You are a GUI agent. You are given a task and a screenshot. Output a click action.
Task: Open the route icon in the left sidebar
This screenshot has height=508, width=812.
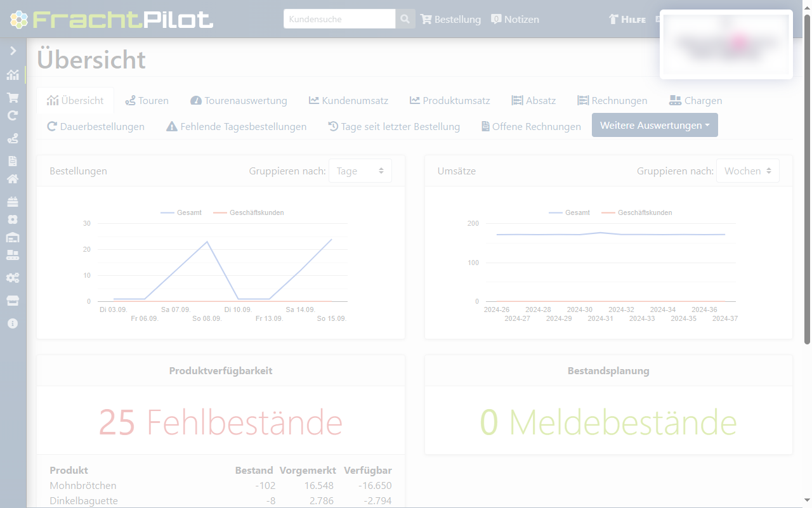point(13,139)
